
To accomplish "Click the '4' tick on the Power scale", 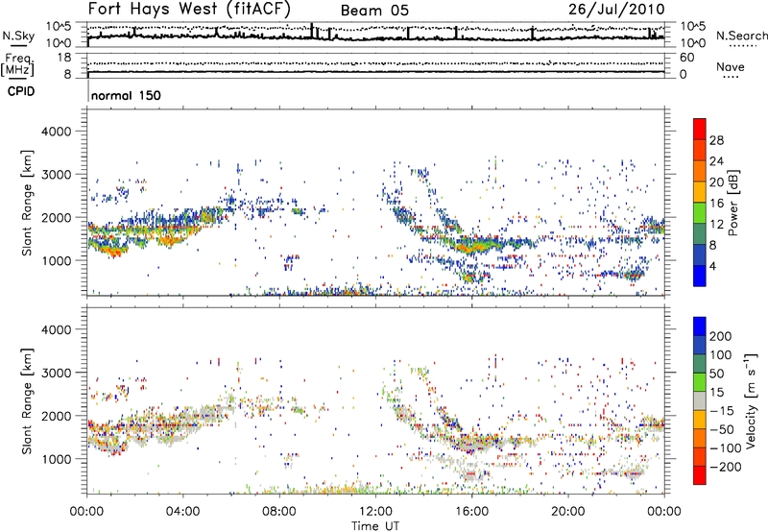I will [x=713, y=266].
